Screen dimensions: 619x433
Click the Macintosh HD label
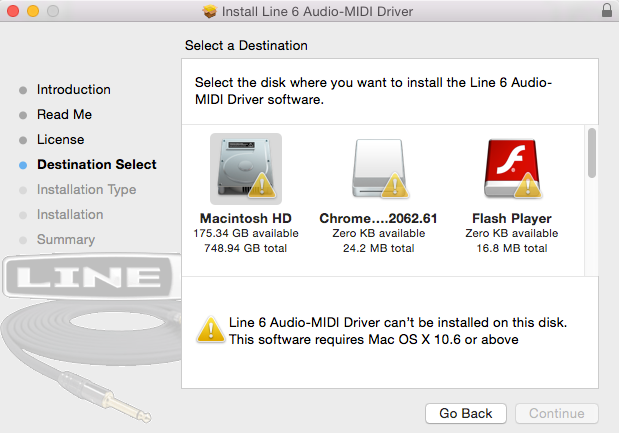246,218
